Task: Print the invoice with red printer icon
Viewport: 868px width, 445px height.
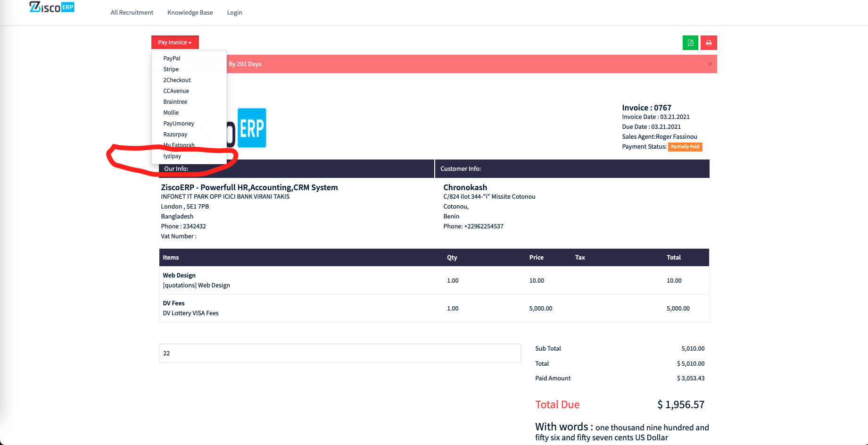Action: [x=709, y=42]
